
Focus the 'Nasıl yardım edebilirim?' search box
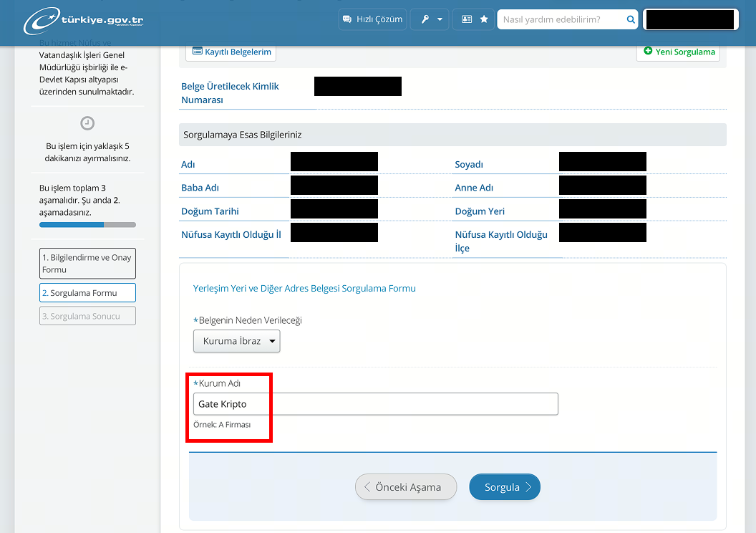[562, 19]
